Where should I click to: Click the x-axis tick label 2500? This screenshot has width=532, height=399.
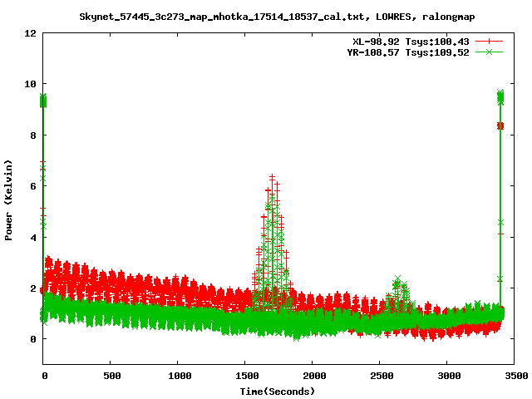tap(382, 376)
